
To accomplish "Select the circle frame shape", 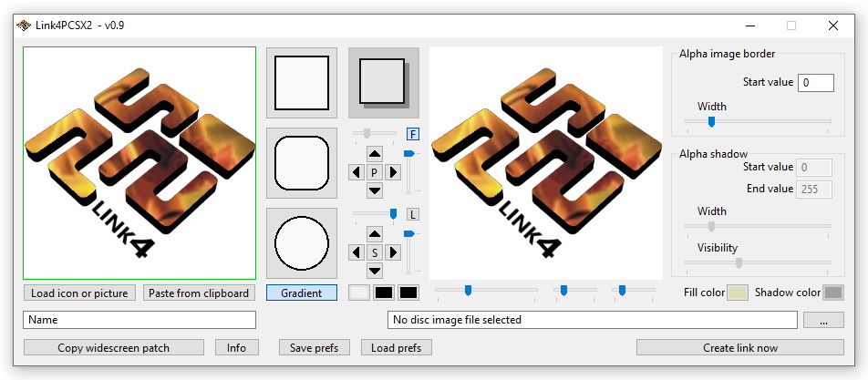I will (x=302, y=243).
